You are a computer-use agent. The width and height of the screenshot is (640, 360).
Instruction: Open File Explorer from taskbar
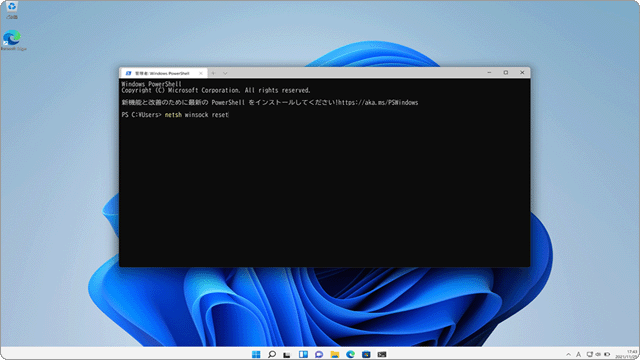pos(335,354)
